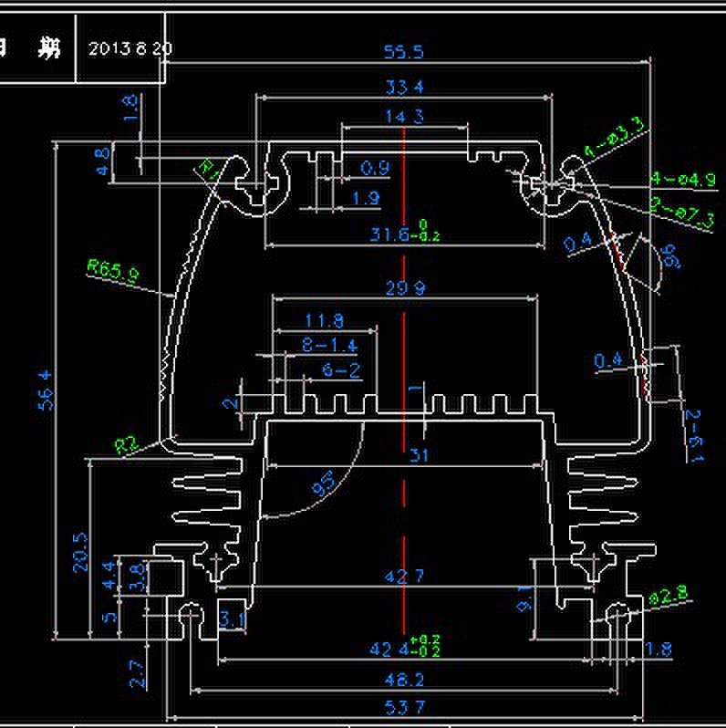726x728 pixels.
Task: Select the green R65.9 radius label
Action: 113,271
